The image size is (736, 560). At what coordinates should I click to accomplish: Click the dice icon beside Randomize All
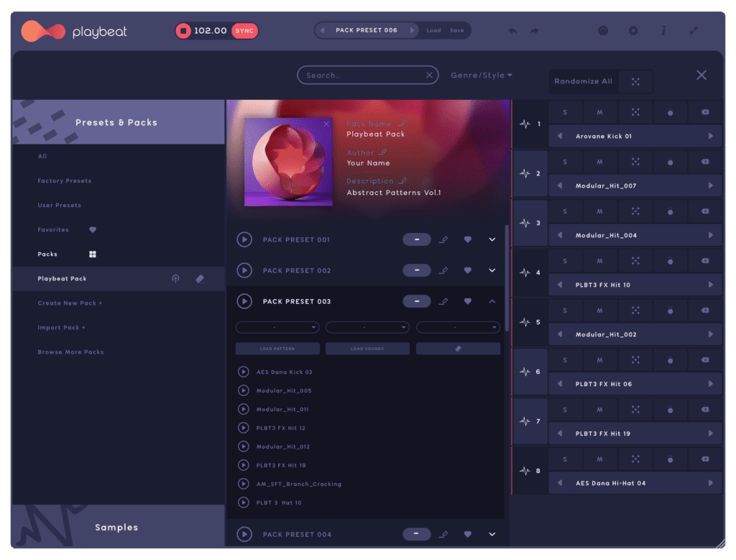[635, 82]
